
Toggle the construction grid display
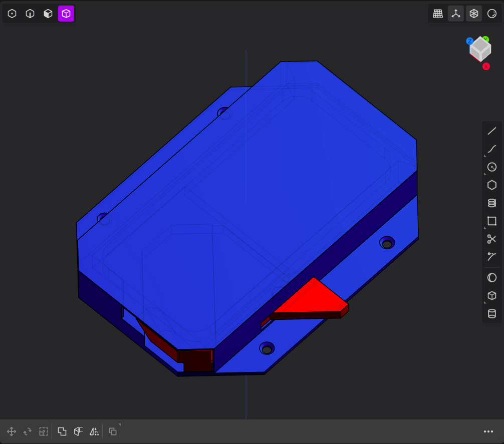click(438, 14)
